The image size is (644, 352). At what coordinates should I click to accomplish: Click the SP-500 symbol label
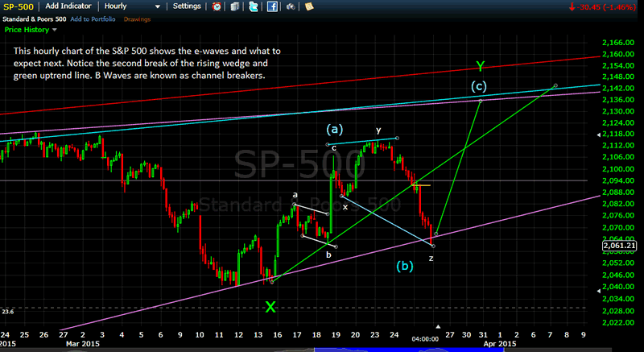pyautogui.click(x=19, y=6)
